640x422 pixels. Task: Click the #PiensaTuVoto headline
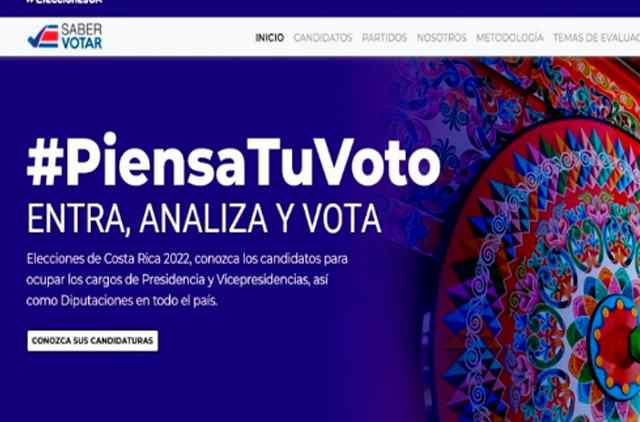pos(233,161)
